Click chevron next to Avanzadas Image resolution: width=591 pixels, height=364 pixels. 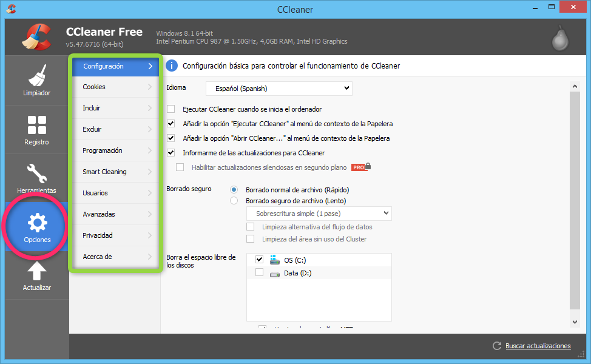(x=150, y=214)
